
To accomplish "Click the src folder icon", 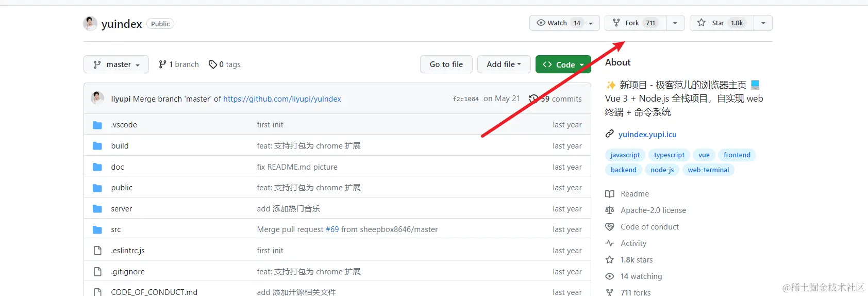I will pyautogui.click(x=97, y=229).
